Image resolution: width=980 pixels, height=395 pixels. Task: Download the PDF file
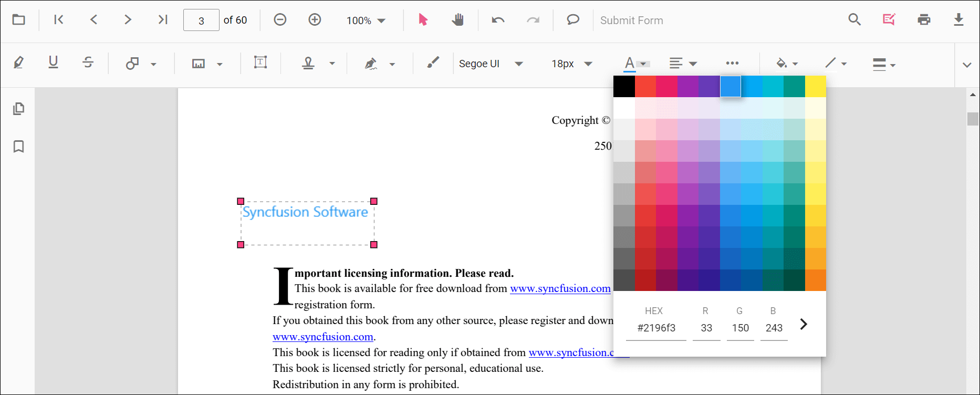(958, 20)
